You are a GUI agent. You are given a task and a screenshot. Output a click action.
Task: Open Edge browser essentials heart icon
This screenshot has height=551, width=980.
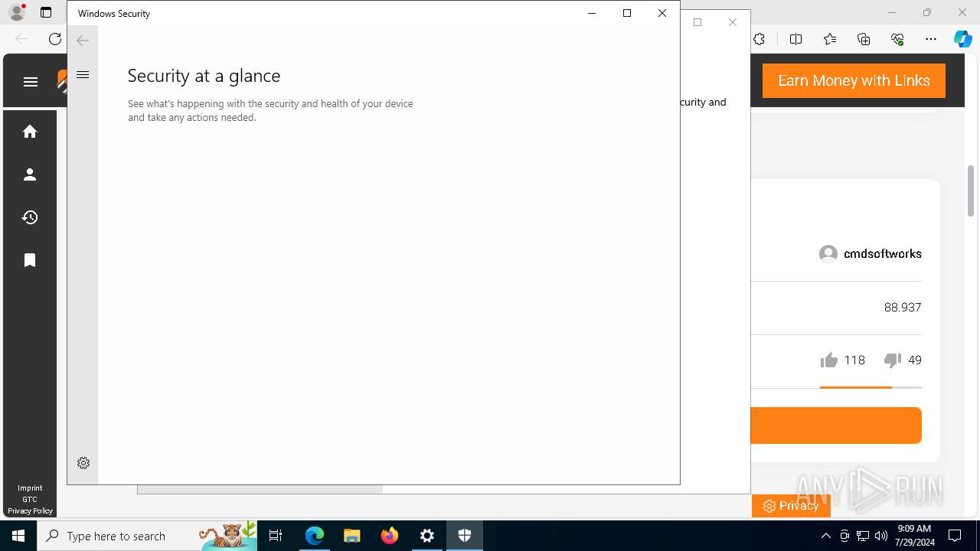897,39
